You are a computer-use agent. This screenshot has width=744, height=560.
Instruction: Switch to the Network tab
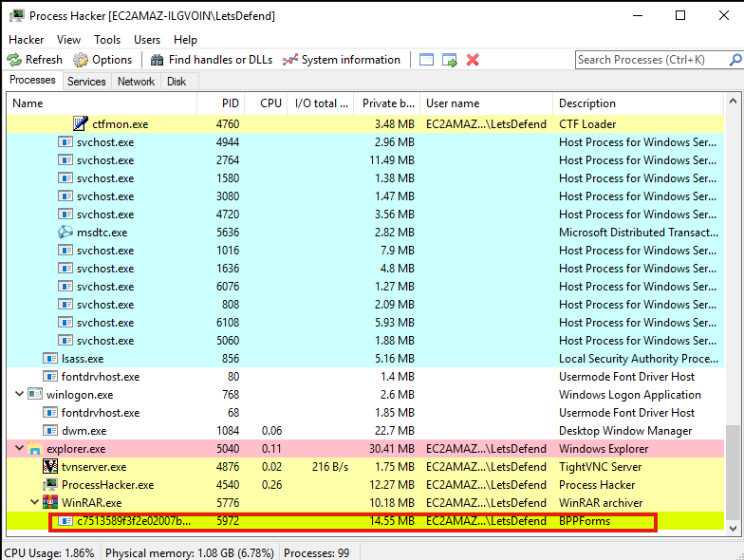click(x=137, y=82)
